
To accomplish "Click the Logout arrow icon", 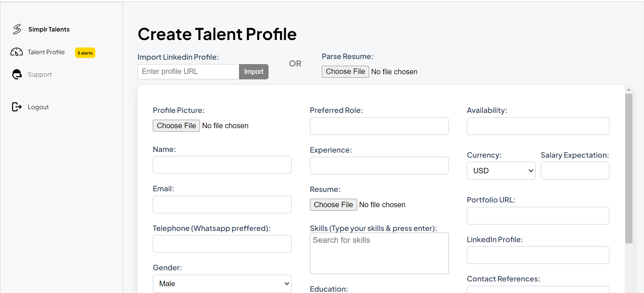I will click(x=17, y=107).
